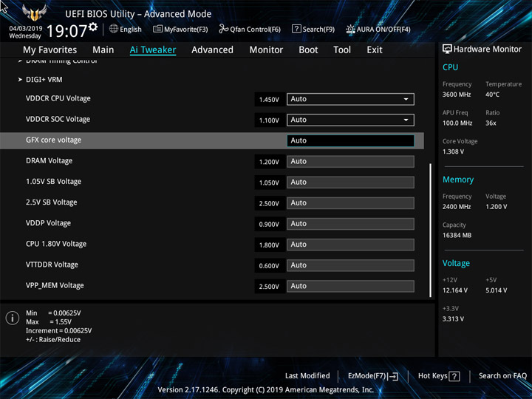Image resolution: width=532 pixels, height=399 pixels.
Task: Click the DRAM Voltage Auto field
Action: (x=350, y=162)
